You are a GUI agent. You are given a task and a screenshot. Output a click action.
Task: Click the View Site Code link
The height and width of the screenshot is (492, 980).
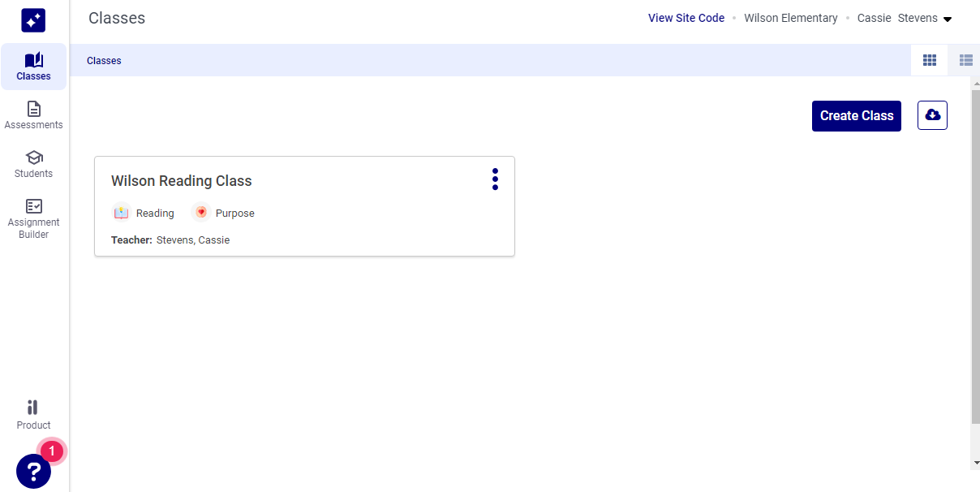(x=686, y=18)
